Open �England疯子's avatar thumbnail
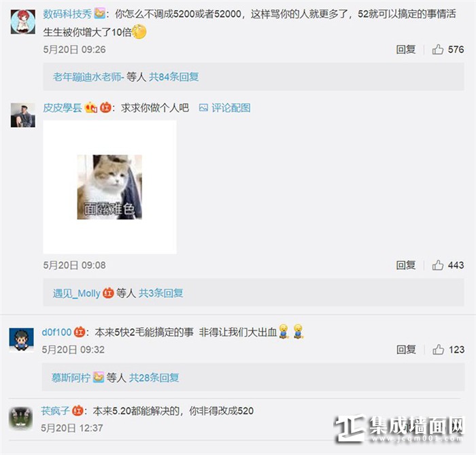Viewport: 476px width, 455px height. pos(21,418)
